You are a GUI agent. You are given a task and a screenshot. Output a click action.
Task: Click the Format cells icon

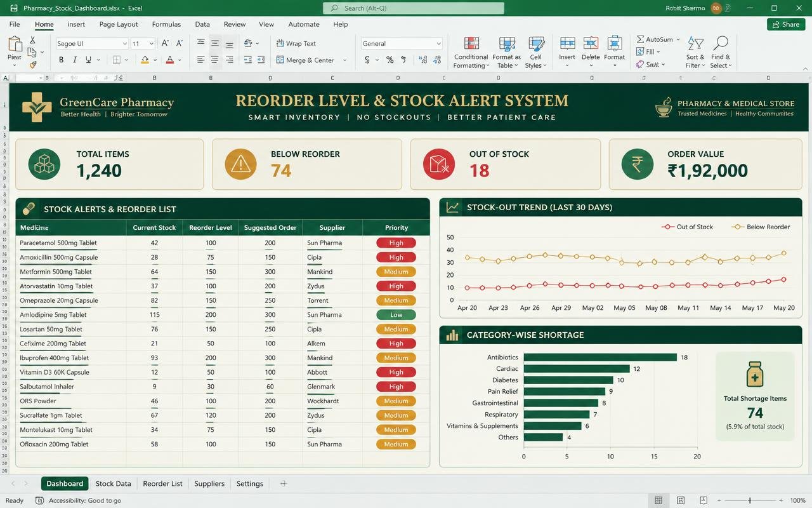pyautogui.click(x=614, y=43)
